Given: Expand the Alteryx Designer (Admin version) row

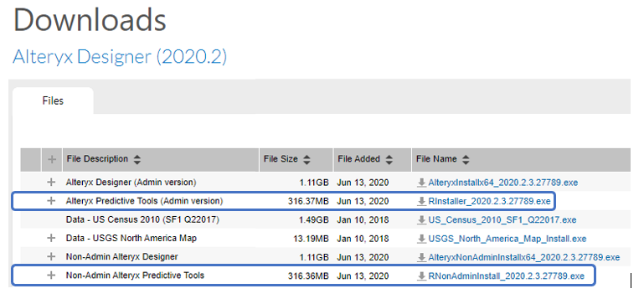Looking at the screenshot, I should point(51,182).
